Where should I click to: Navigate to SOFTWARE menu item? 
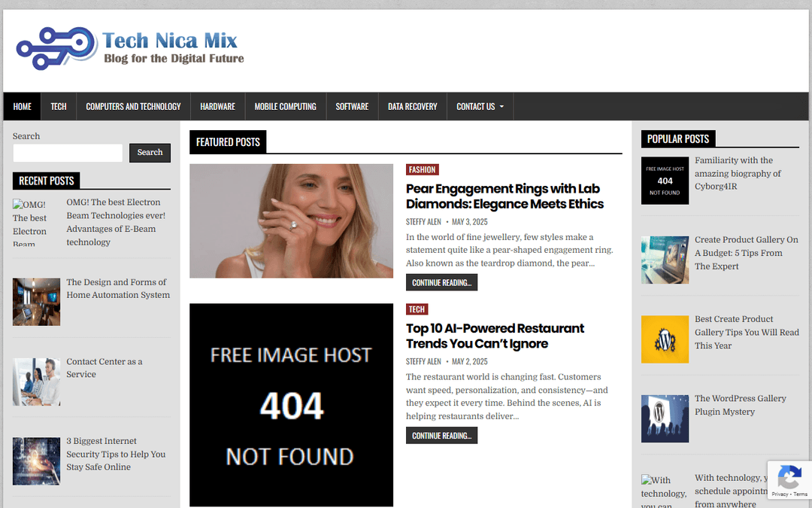tap(352, 106)
